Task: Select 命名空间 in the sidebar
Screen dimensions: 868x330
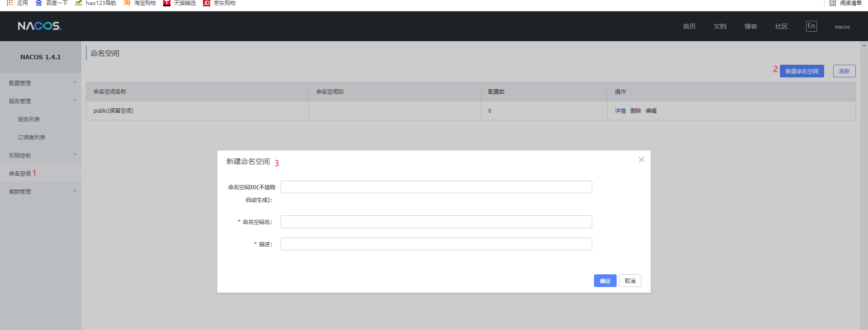Action: point(20,173)
